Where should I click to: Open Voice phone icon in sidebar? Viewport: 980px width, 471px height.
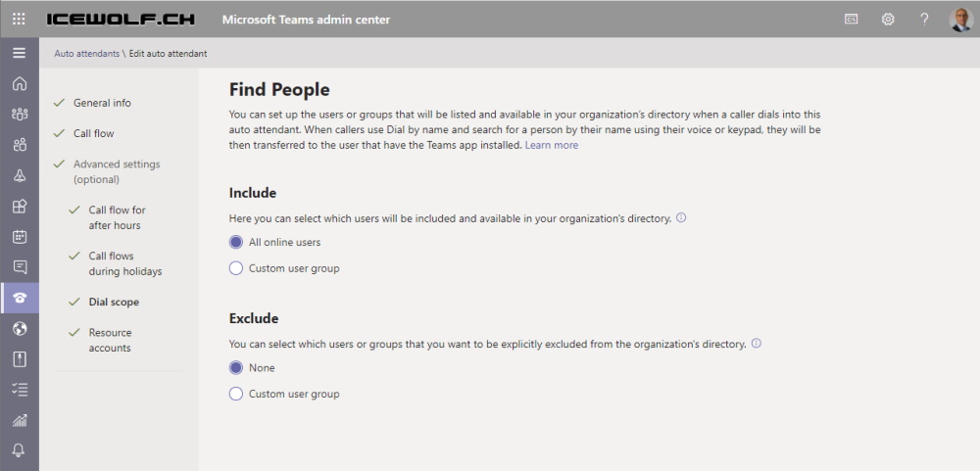tap(20, 298)
